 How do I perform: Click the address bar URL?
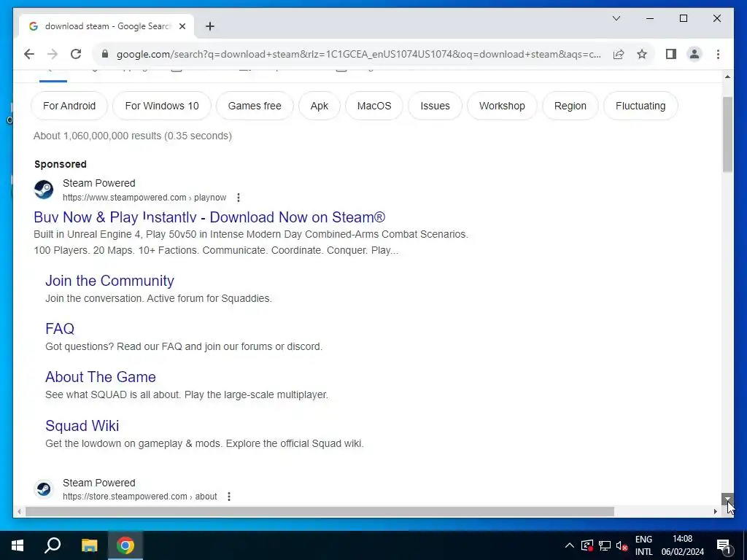pyautogui.click(x=358, y=54)
